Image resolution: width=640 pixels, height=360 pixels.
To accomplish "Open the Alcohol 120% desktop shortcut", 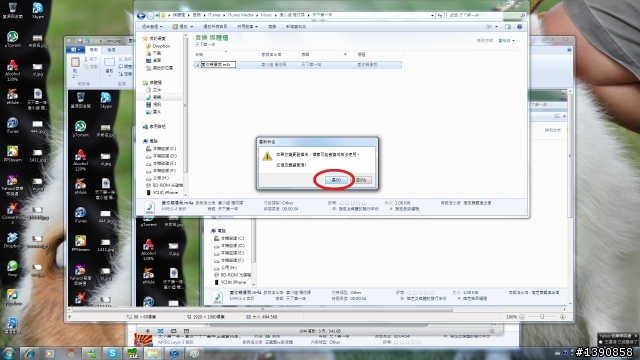I will tap(12, 70).
